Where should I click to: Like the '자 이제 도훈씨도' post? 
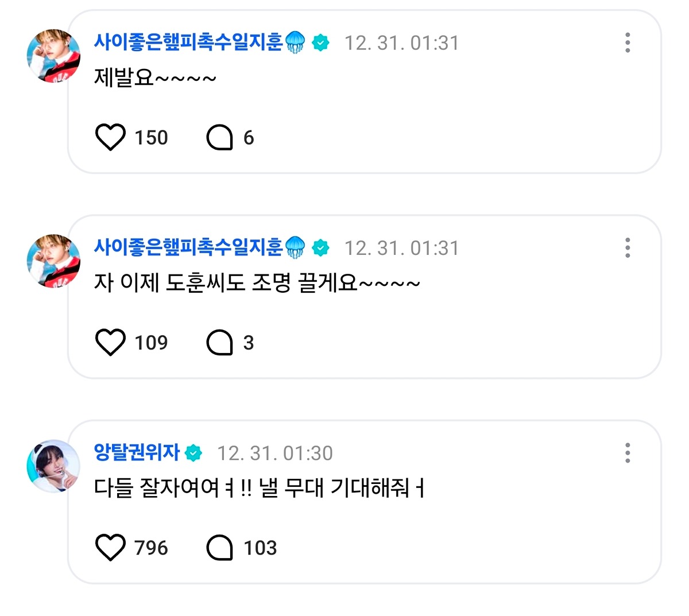click(x=110, y=343)
